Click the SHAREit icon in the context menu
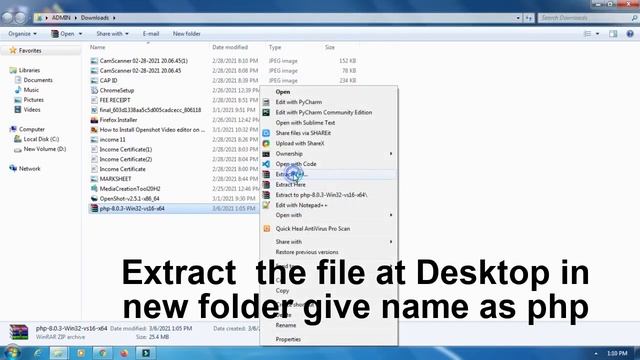The image size is (640, 360). [x=266, y=133]
